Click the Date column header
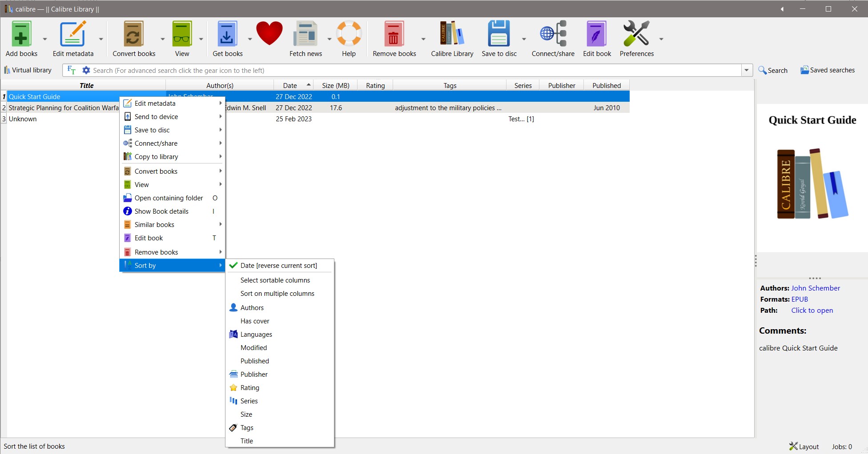Screen dimensions: 868x454 coord(293,85)
